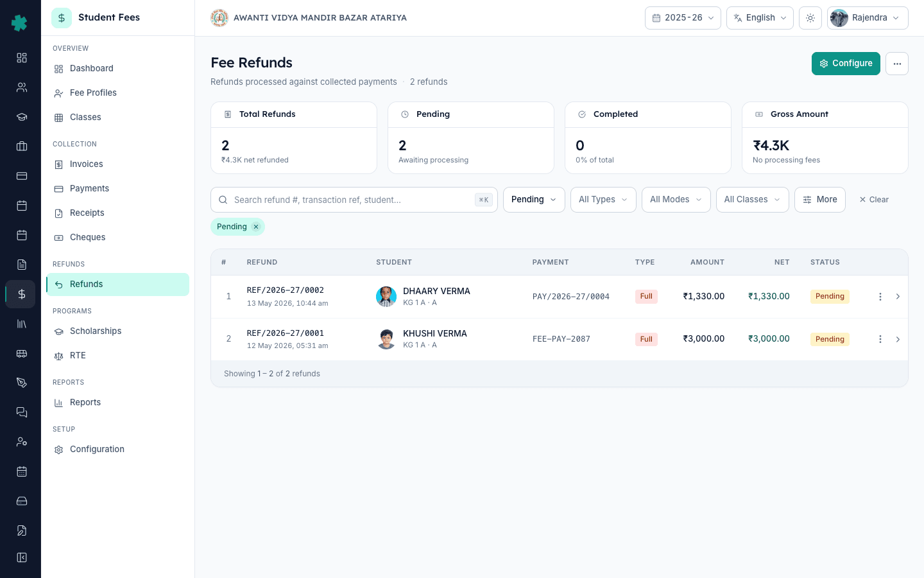924x578 pixels.
Task: Click KHUSHI VERMA's avatar photo
Action: 386,339
